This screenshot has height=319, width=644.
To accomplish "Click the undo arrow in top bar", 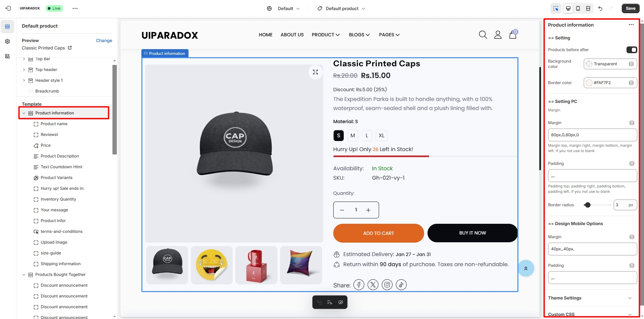I will 600,8.
